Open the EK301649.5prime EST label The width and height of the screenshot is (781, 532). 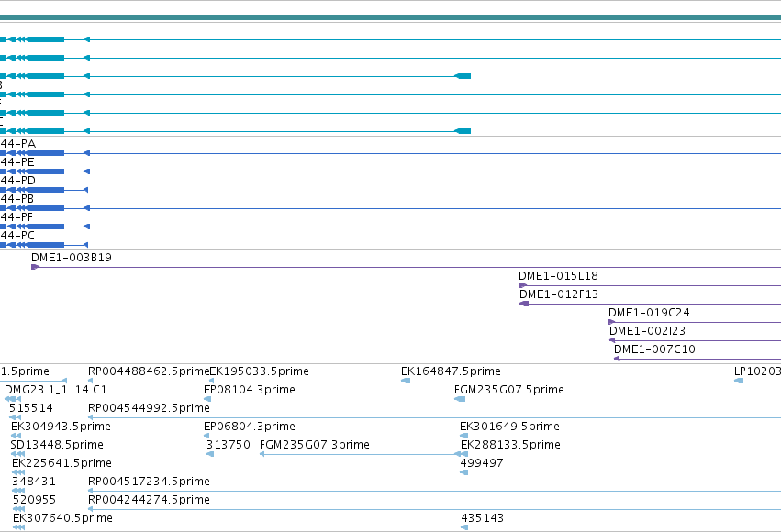509,427
